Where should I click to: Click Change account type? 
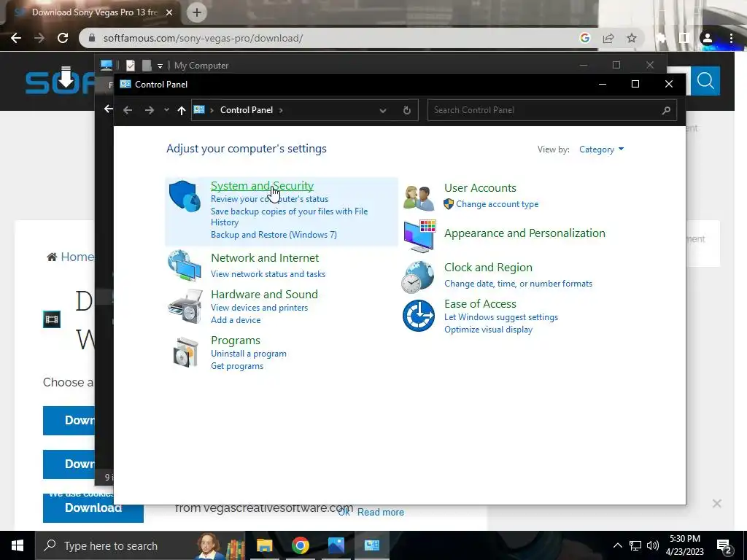[x=497, y=204]
